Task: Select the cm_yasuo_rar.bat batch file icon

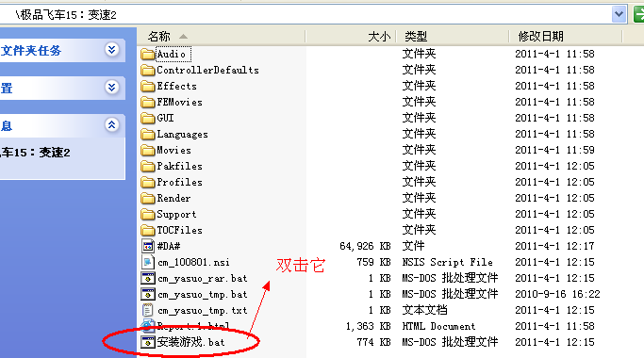Action: pos(147,278)
